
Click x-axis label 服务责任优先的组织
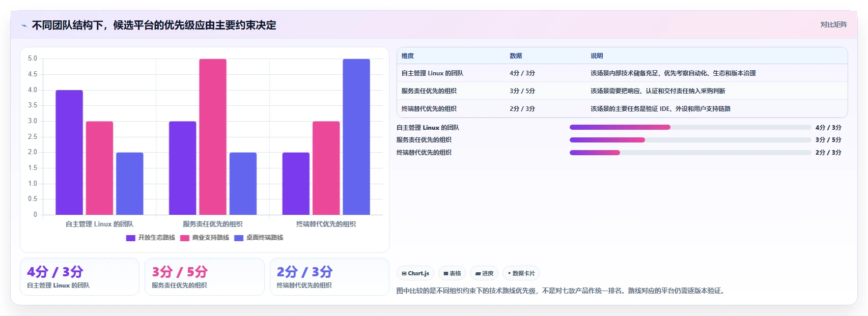[x=213, y=224]
